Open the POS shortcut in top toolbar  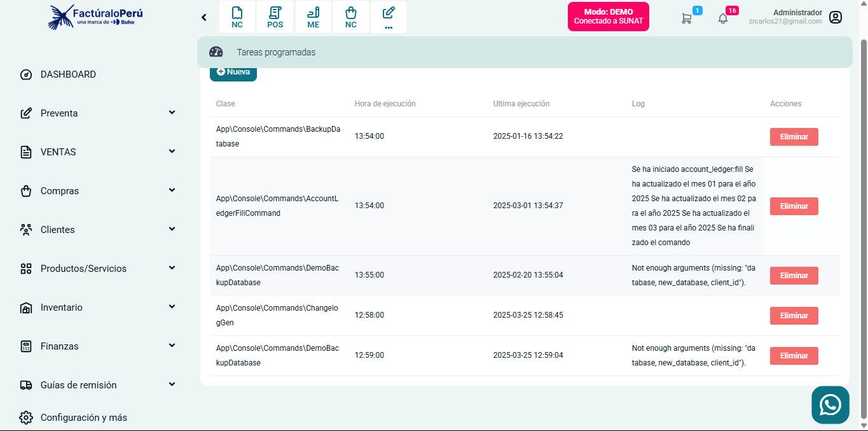[275, 17]
